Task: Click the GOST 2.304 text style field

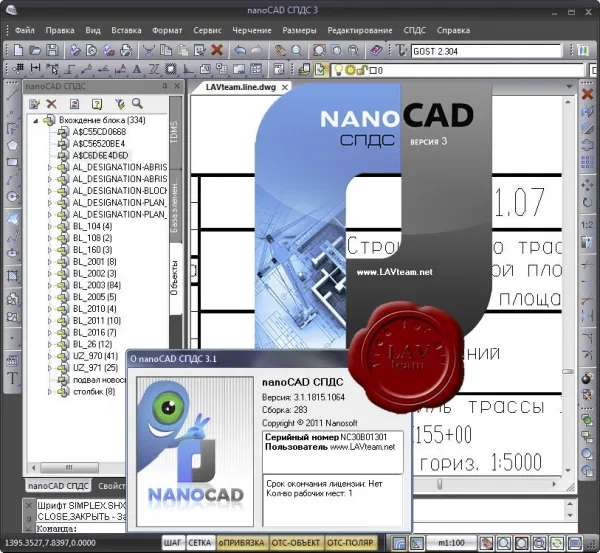Action: pyautogui.click(x=486, y=51)
